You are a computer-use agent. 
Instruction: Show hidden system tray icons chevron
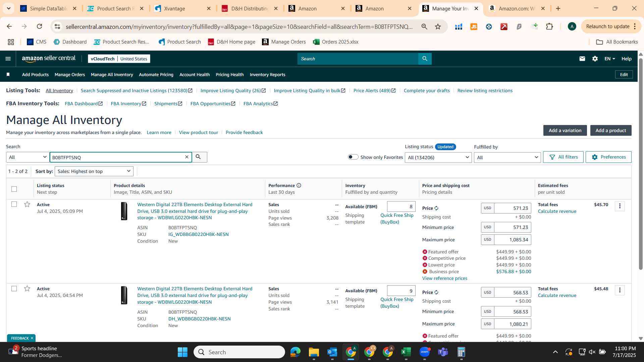555,352
